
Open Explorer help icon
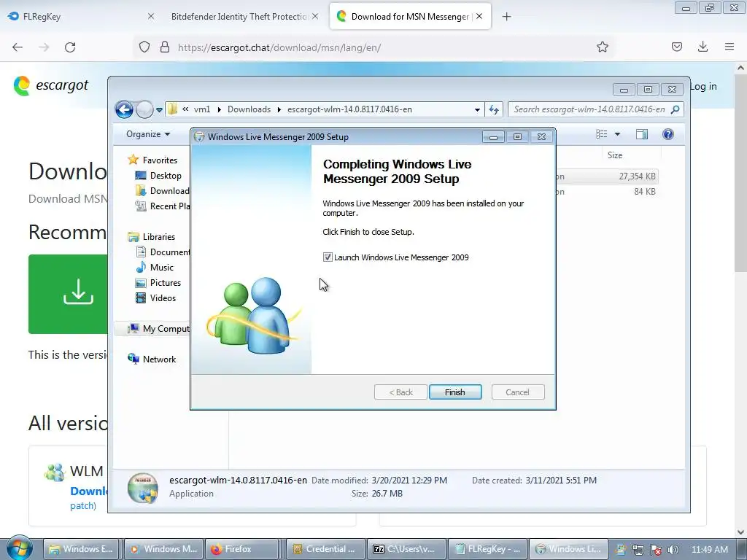click(x=668, y=134)
